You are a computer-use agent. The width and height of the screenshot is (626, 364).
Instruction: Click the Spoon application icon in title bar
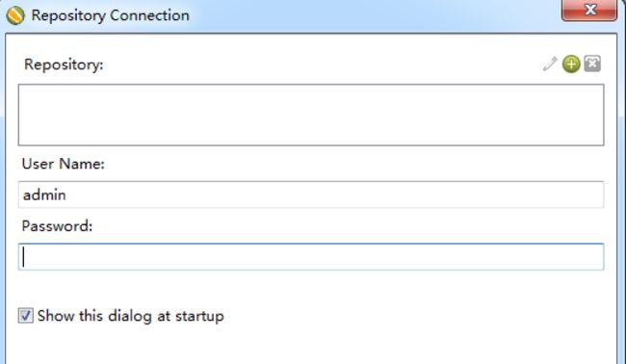coord(15,15)
